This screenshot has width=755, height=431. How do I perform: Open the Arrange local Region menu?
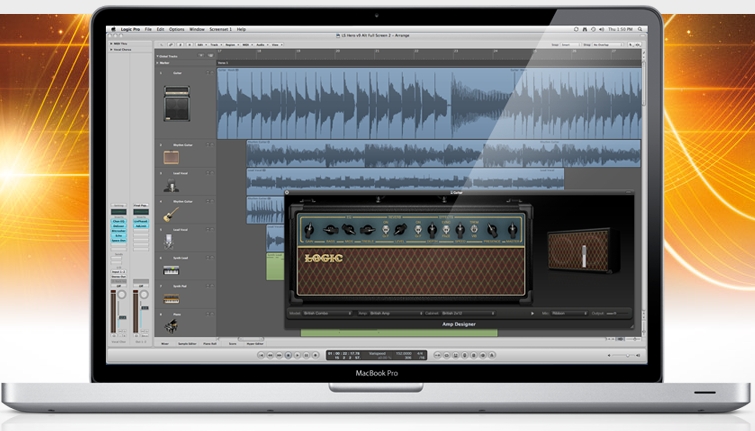(231, 45)
